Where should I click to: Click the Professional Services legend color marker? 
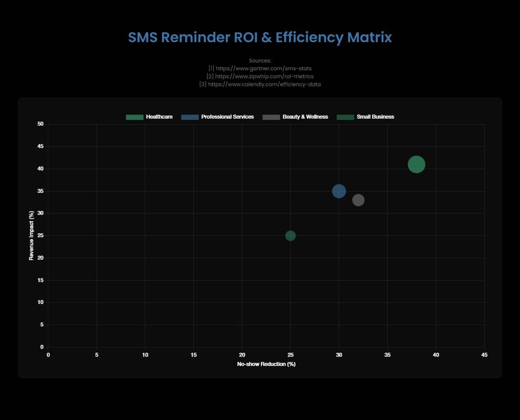[189, 117]
